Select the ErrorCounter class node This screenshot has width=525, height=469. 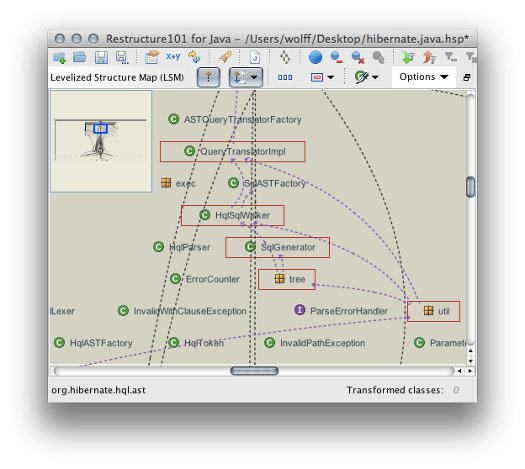coord(205,279)
